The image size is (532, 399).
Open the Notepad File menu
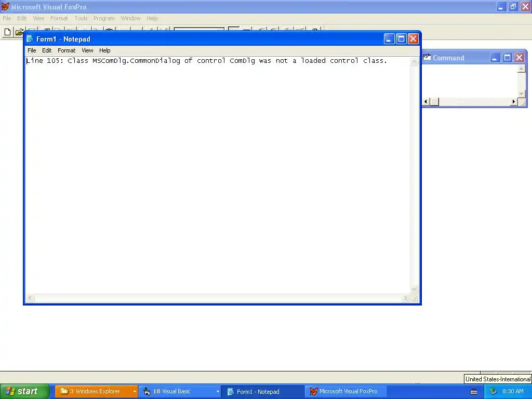click(x=32, y=50)
